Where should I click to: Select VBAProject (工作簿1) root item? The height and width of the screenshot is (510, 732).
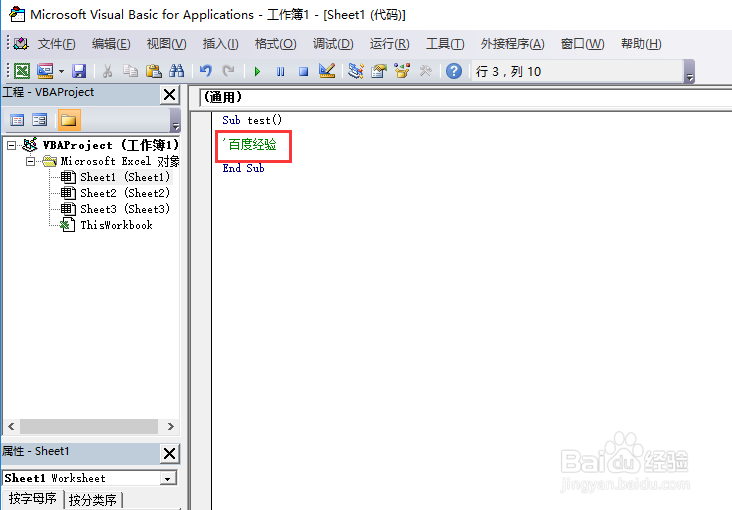point(110,145)
